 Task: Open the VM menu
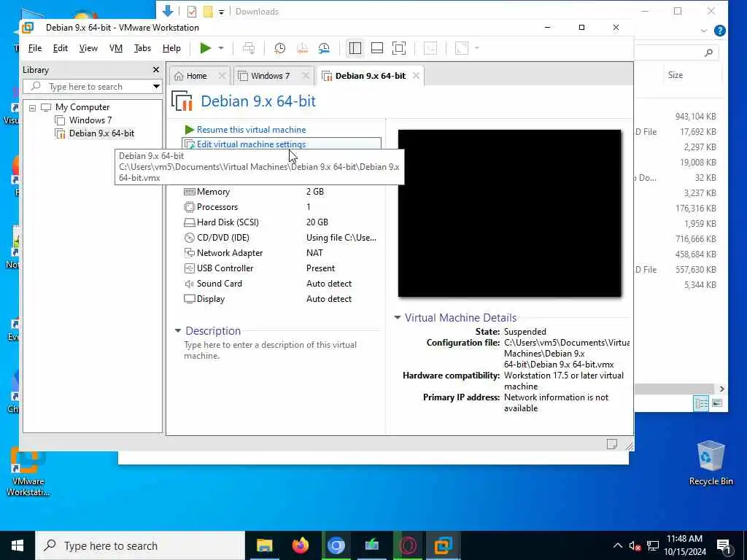tap(116, 48)
